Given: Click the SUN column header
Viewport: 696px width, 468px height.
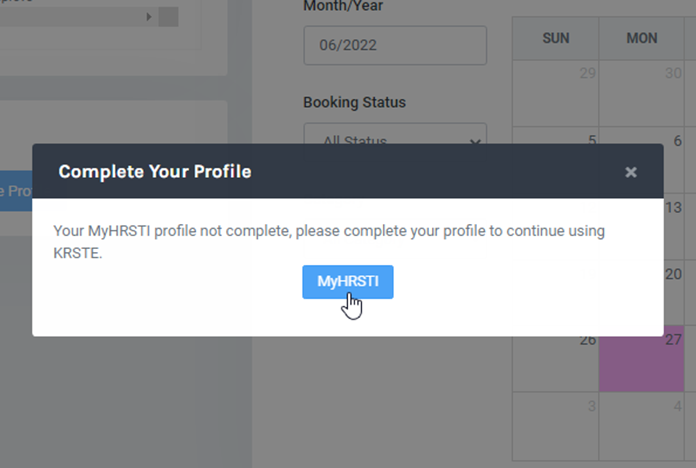Looking at the screenshot, I should pos(556,38).
